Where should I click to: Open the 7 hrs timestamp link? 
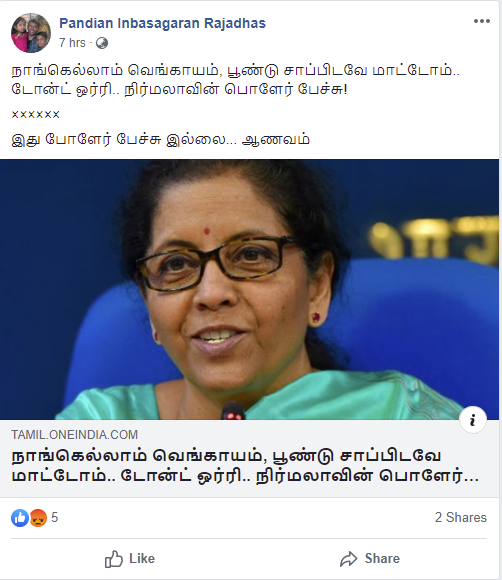(72, 43)
